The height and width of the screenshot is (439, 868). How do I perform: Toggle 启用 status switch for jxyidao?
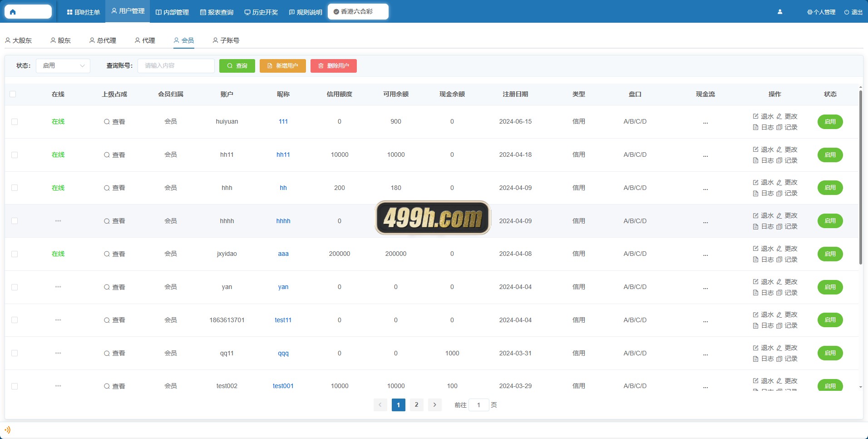click(x=830, y=254)
